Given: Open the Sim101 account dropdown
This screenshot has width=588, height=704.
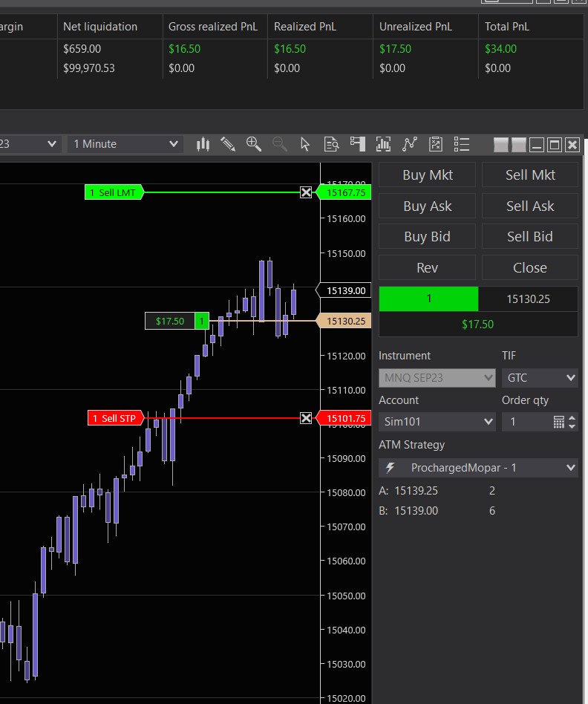Looking at the screenshot, I should click(x=437, y=422).
